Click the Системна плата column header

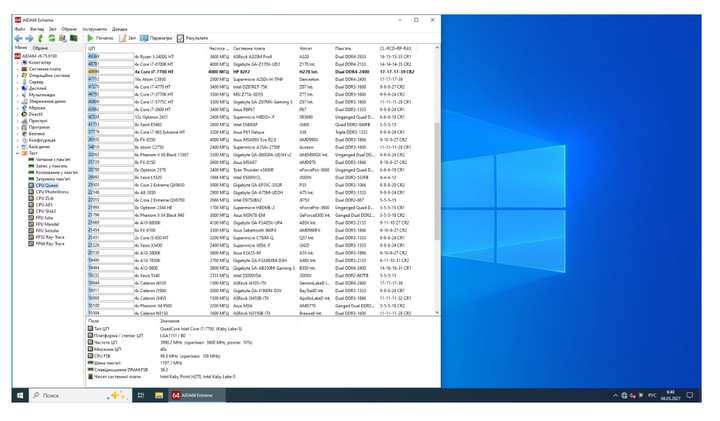[x=264, y=48]
